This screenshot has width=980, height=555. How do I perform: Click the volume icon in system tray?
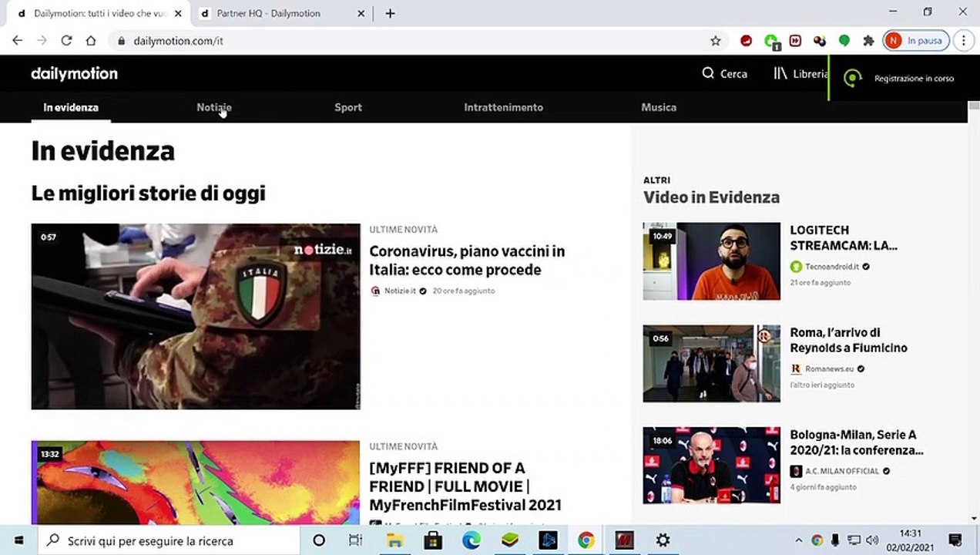872,540
